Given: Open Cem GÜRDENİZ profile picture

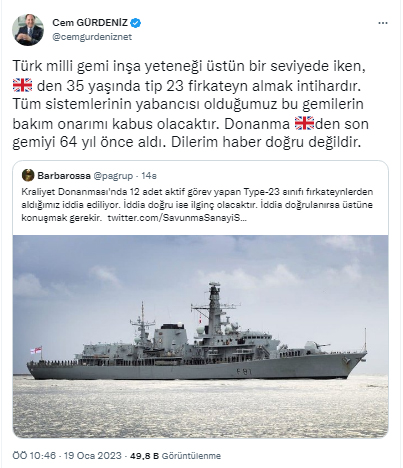Looking at the screenshot, I should (x=28, y=30).
